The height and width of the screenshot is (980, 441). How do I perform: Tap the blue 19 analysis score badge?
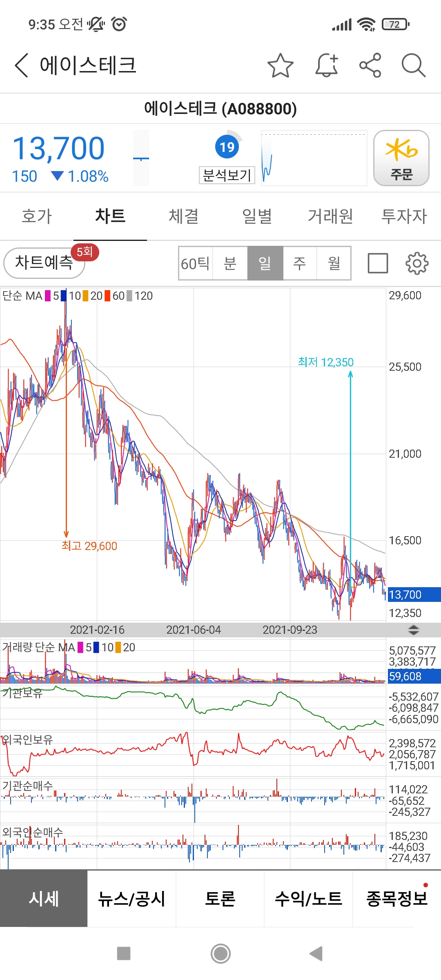click(x=227, y=147)
